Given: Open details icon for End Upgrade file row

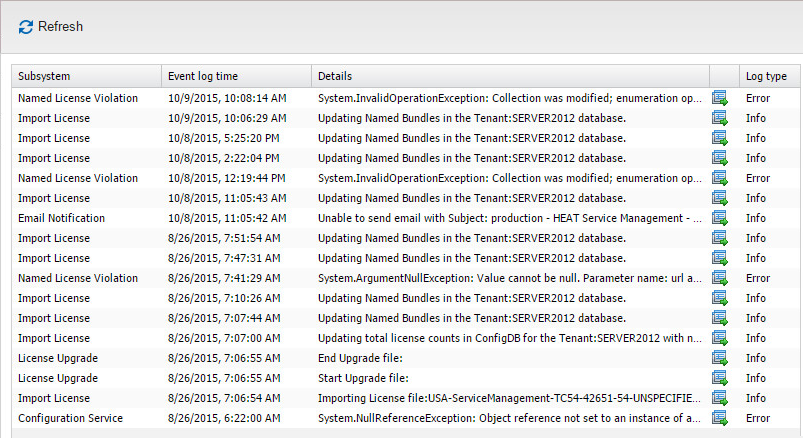Looking at the screenshot, I should point(719,358).
